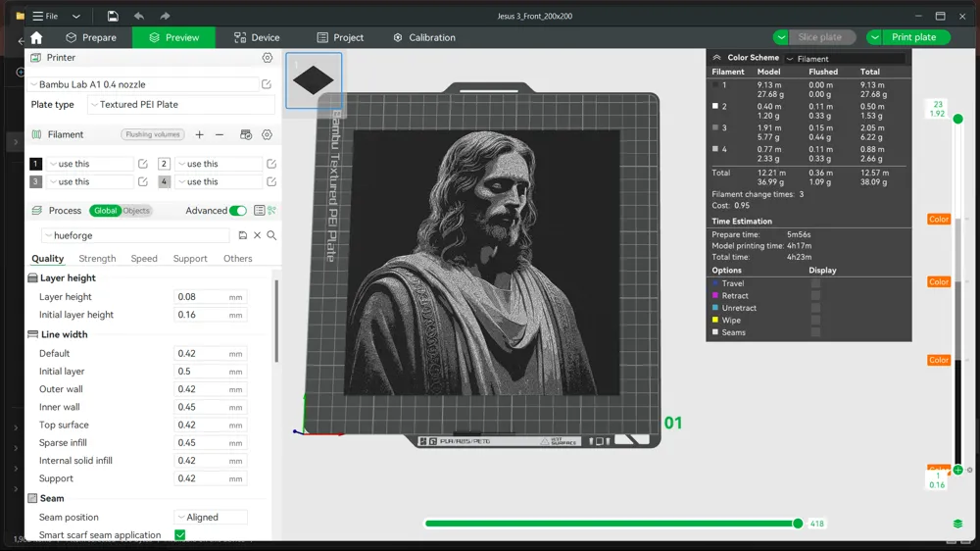Click the Home icon

(x=36, y=37)
